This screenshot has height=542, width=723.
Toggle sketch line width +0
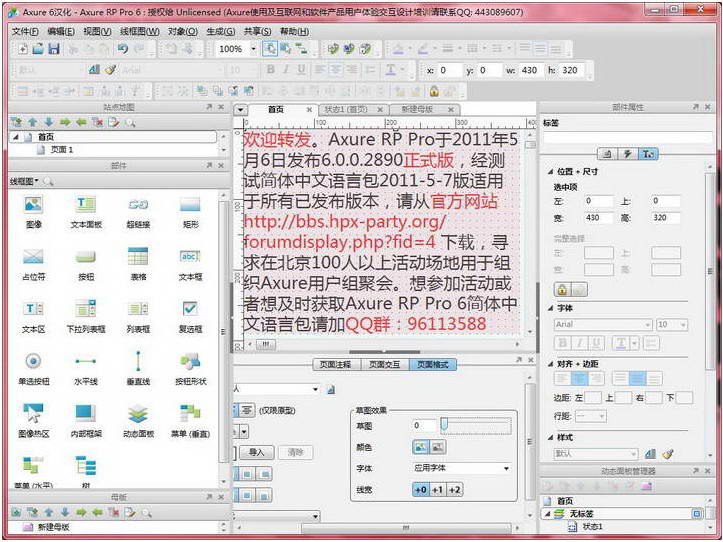(421, 490)
